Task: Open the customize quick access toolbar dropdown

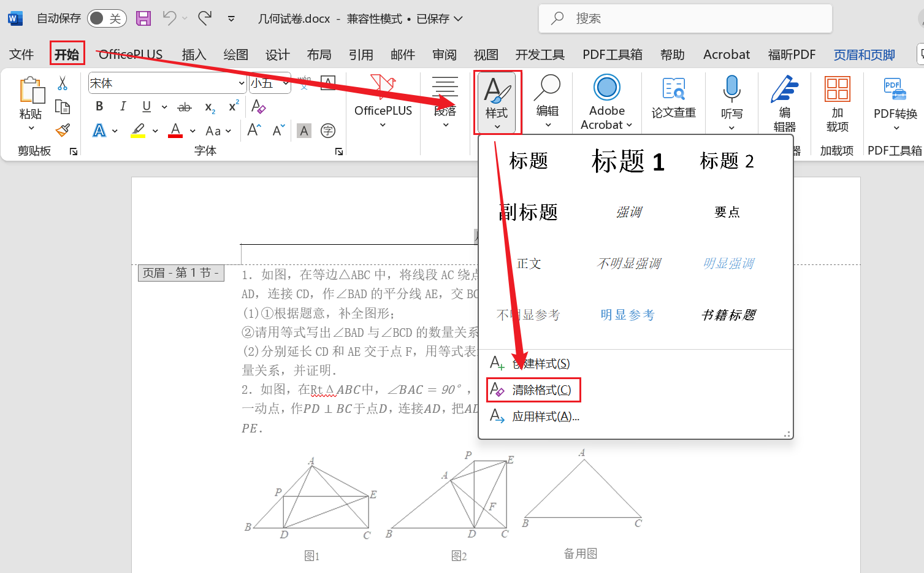Action: coord(231,18)
